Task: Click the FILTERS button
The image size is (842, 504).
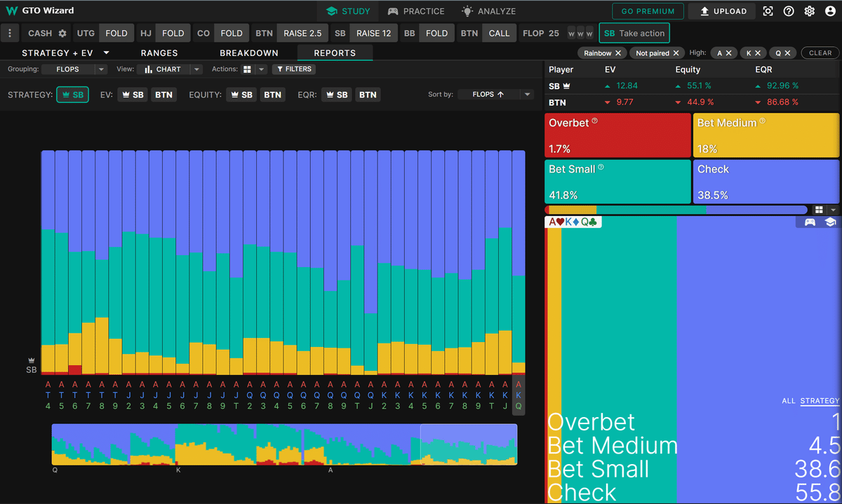Action: pyautogui.click(x=294, y=69)
